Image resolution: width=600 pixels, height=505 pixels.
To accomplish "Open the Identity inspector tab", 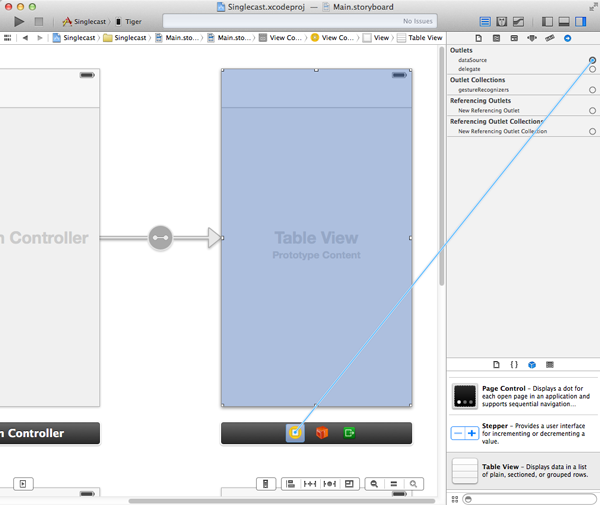I will point(514,38).
